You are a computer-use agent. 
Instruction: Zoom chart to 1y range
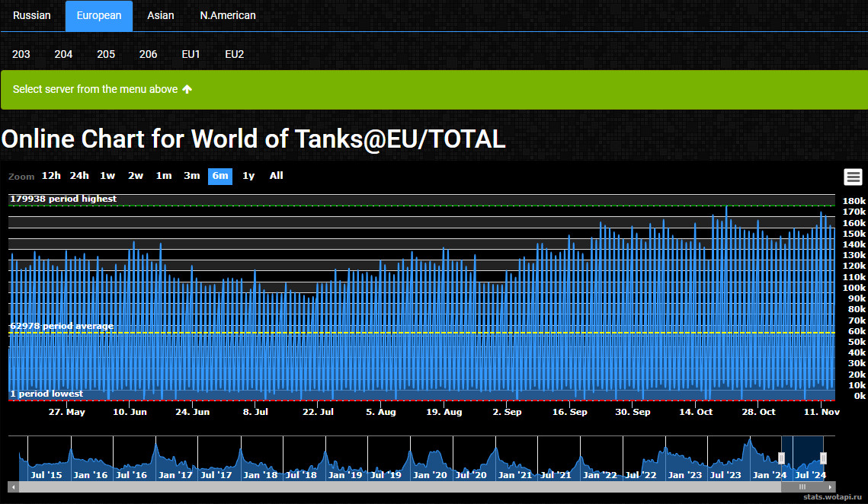248,176
